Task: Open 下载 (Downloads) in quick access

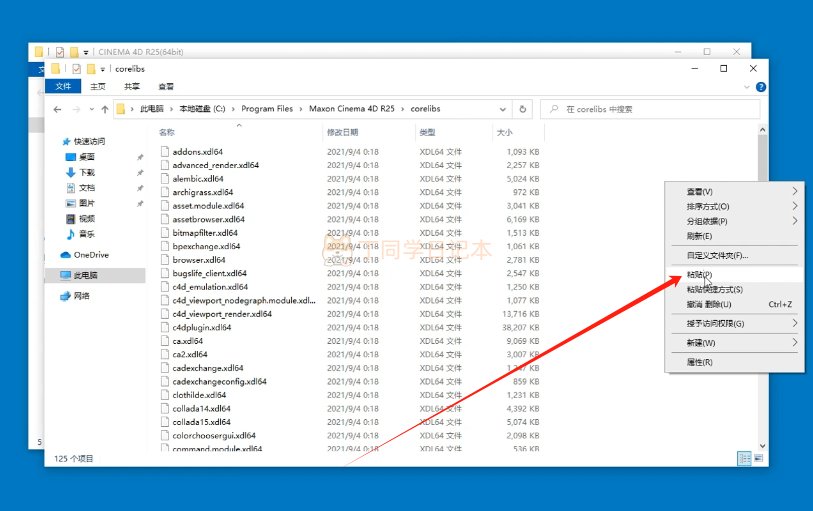Action: coord(87,172)
